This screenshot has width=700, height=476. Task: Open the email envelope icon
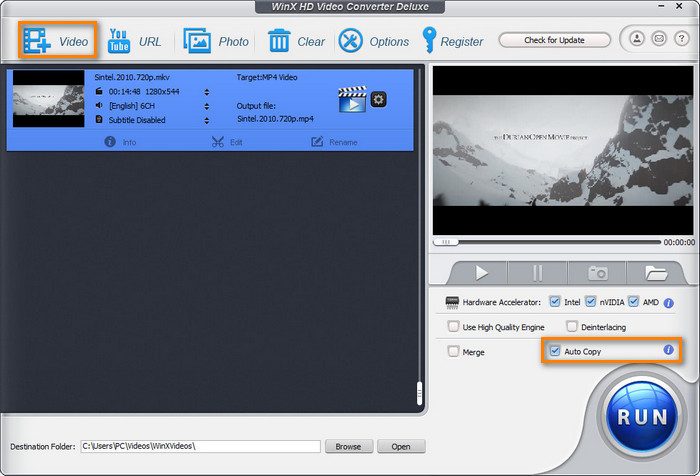click(x=659, y=39)
